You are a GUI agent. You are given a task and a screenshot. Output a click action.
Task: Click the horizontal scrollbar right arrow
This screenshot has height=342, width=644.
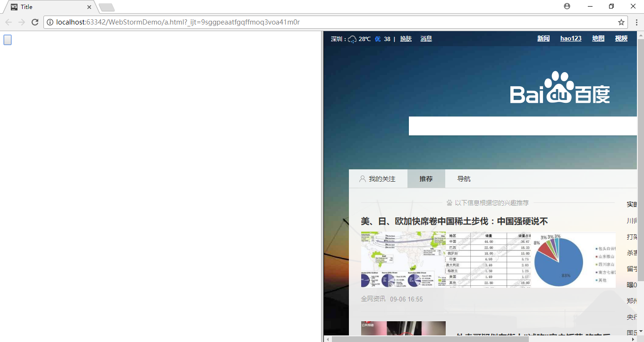coord(633,339)
